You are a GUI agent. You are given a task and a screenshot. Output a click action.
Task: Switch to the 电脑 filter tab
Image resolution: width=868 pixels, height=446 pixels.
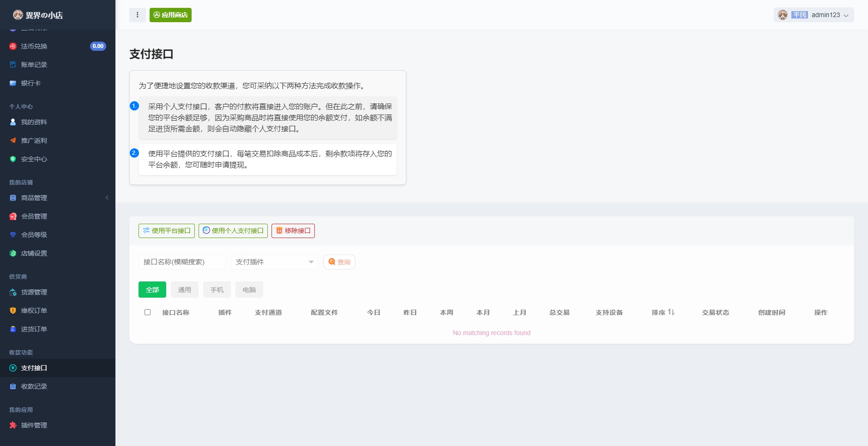249,289
